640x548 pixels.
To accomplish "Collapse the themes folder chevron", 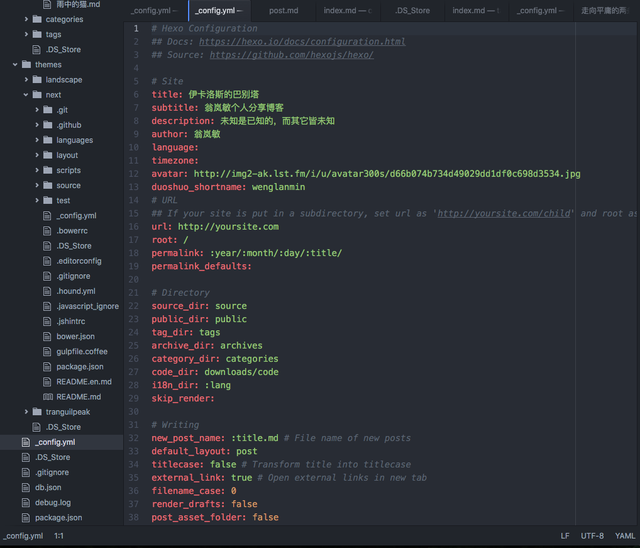I will pos(15,64).
